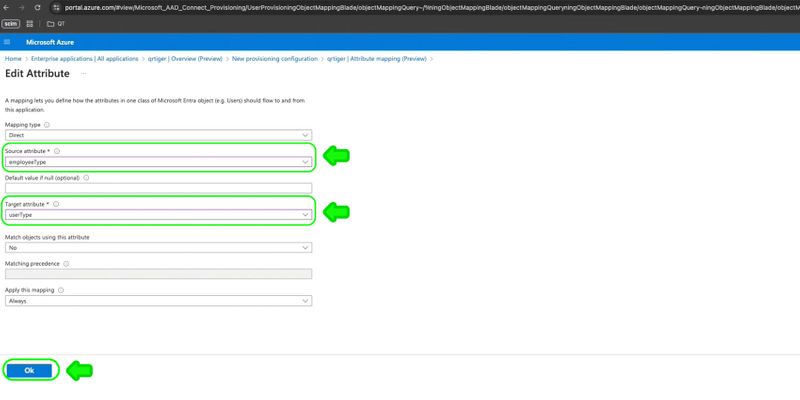Open New provisioning configuration breadcrumb
The height and width of the screenshot is (400, 800).
[274, 59]
